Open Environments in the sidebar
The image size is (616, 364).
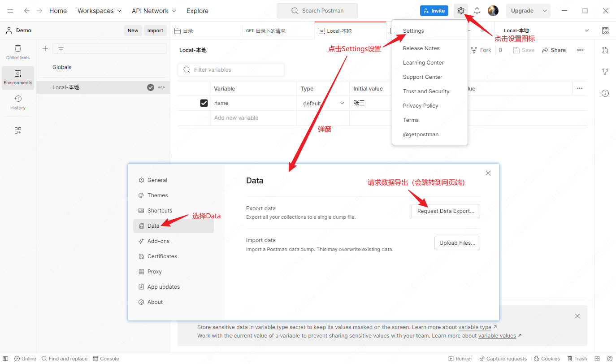[x=18, y=78]
